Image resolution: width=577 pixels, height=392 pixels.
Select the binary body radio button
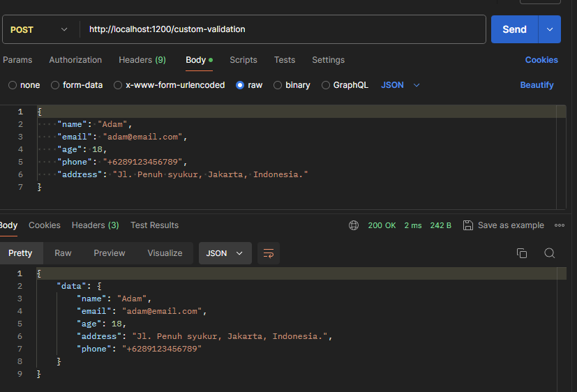click(278, 85)
